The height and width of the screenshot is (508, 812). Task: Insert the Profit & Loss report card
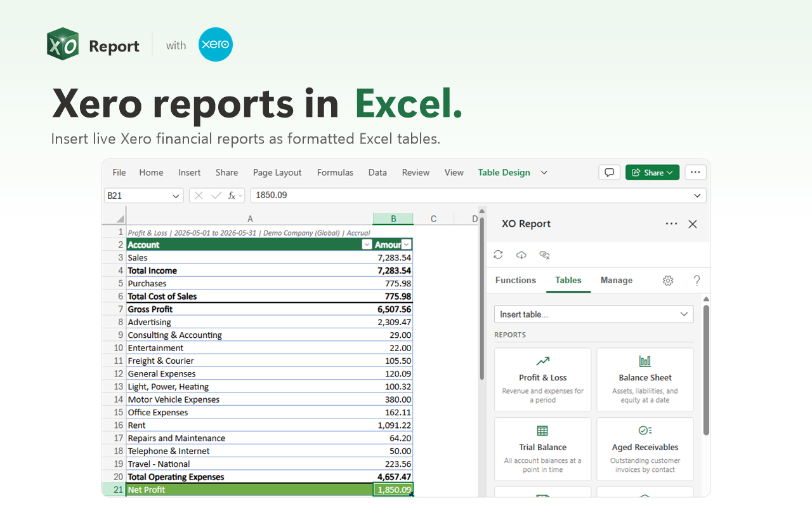pyautogui.click(x=543, y=380)
